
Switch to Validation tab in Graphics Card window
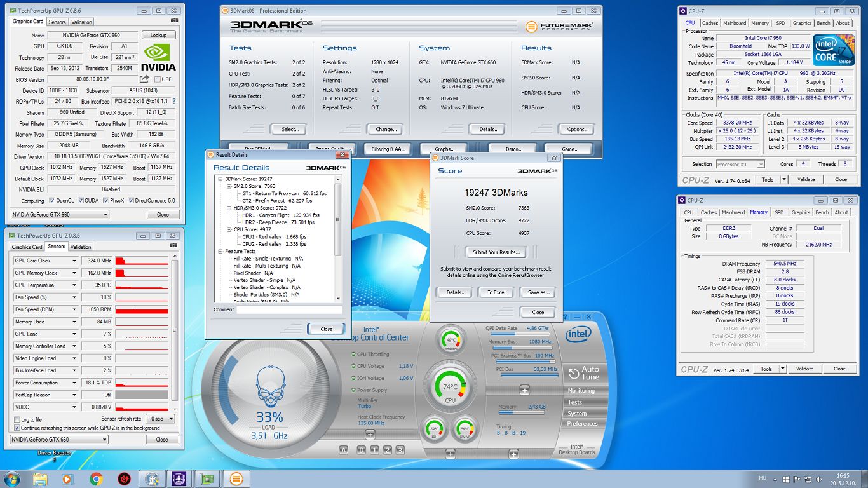coord(82,22)
